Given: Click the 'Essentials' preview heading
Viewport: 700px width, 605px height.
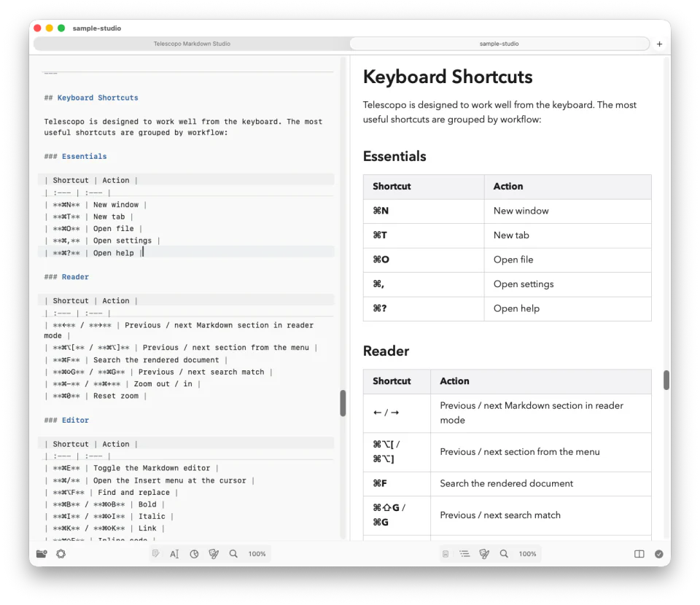Looking at the screenshot, I should (x=394, y=156).
